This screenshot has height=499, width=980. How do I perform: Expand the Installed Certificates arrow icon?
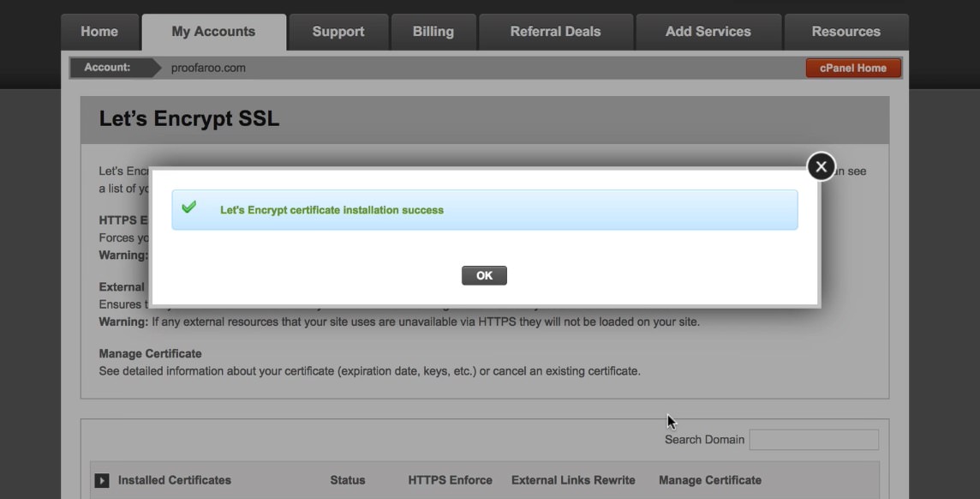click(102, 480)
